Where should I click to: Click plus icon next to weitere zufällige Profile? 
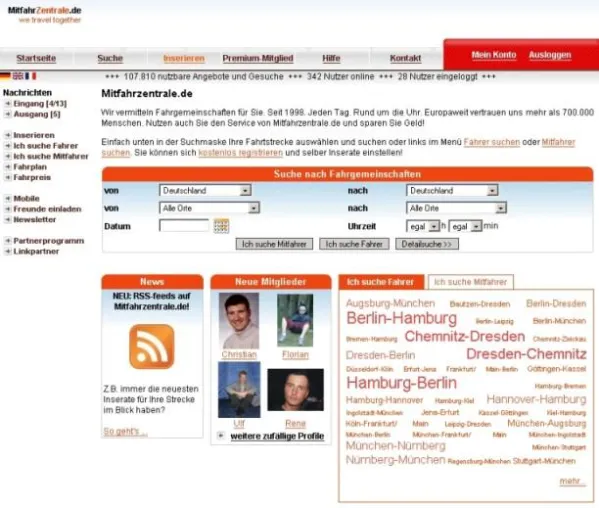220,435
